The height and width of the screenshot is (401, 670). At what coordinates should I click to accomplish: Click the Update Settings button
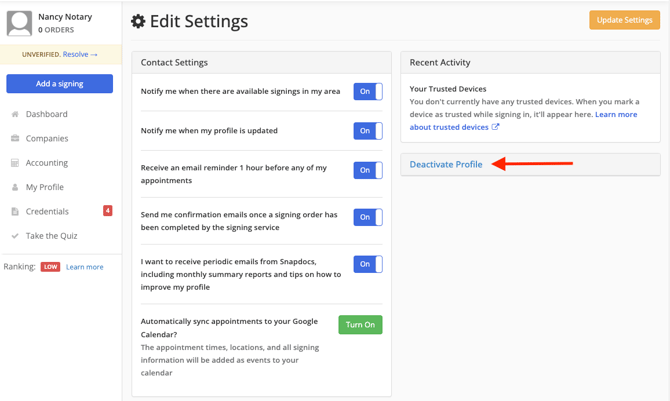click(x=624, y=20)
